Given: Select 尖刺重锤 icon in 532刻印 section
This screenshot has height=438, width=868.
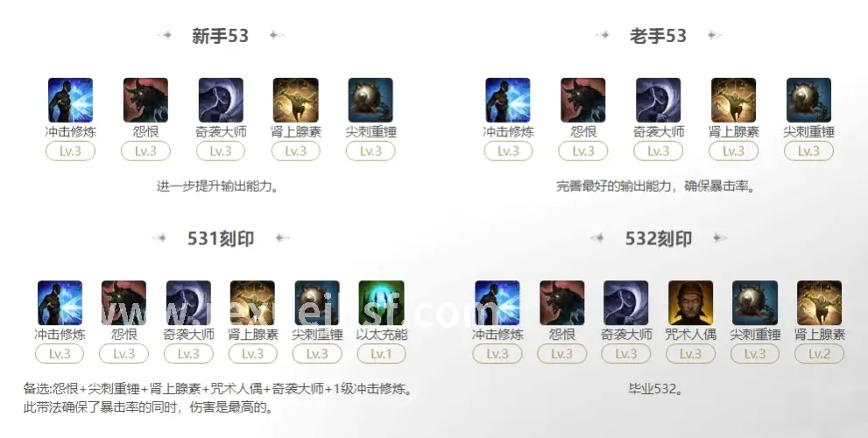Looking at the screenshot, I should coord(755,303).
